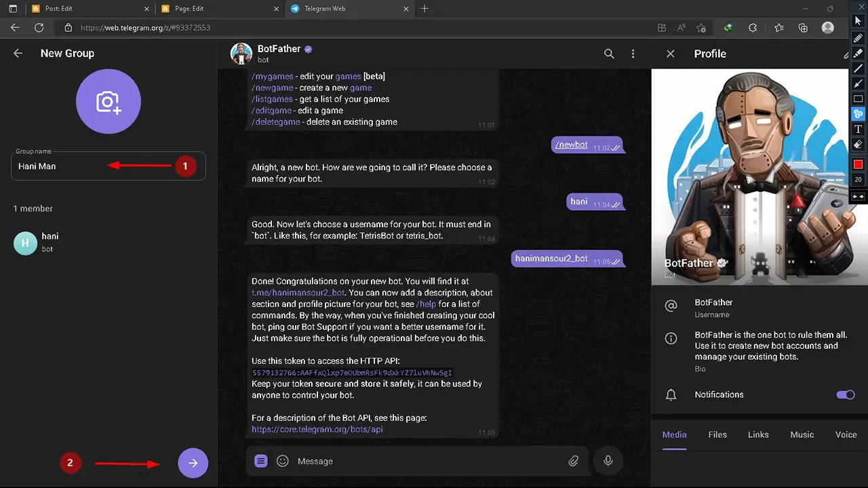Open the browser tab actions menu
The width and height of the screenshot is (868, 488).
(12, 9)
